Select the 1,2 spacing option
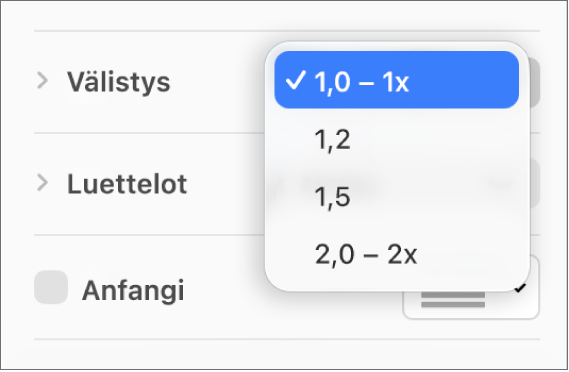 click(396, 139)
